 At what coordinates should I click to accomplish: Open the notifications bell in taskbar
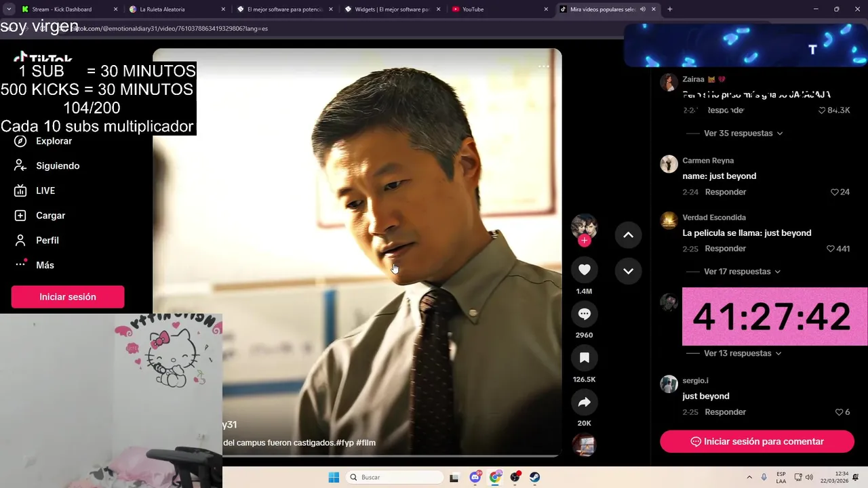pyautogui.click(x=856, y=477)
